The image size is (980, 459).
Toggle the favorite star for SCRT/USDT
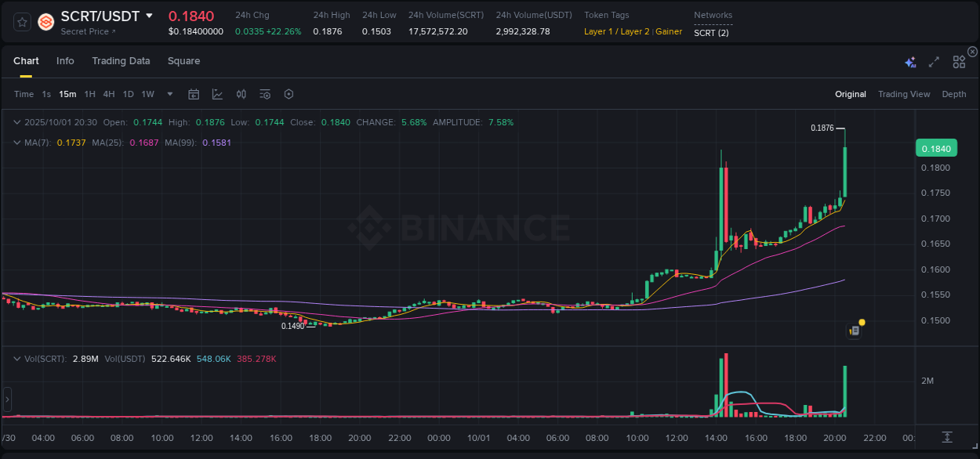[x=21, y=22]
